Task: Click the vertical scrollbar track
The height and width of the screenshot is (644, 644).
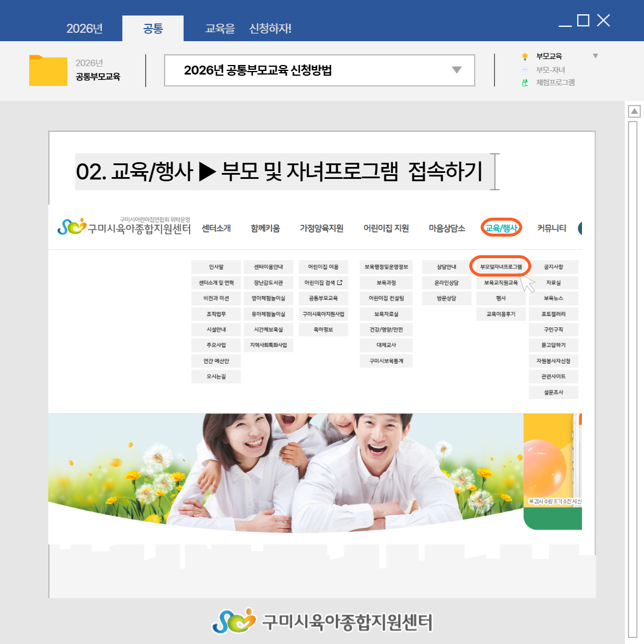Action: click(x=633, y=358)
